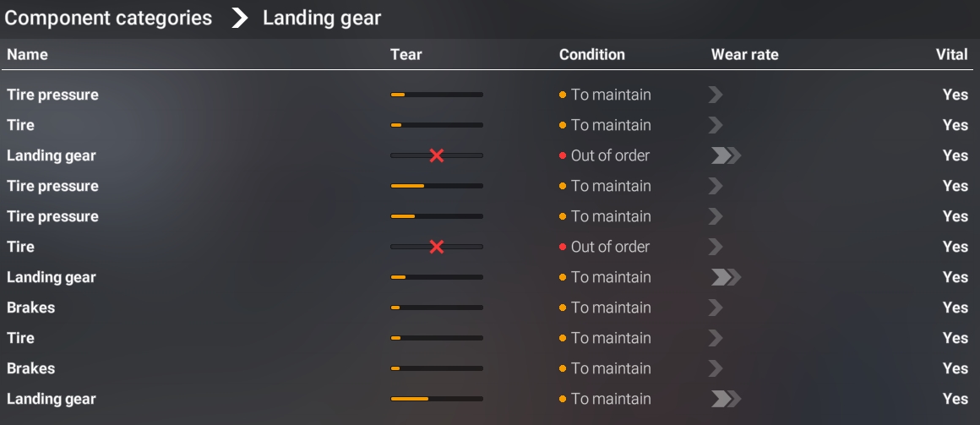Click red X on out-of-order Landing gear tear bar
Viewport: 980px width, 425px height.
[x=437, y=155]
